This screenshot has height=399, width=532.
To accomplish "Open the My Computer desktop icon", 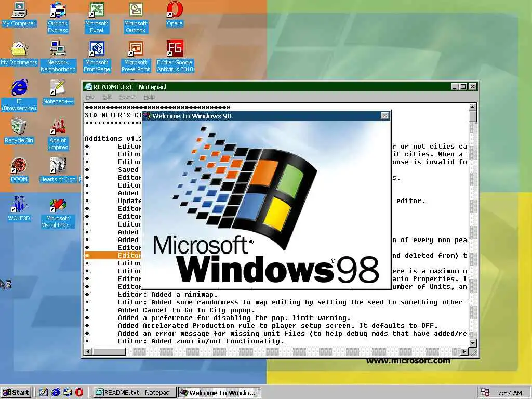I will point(19,14).
